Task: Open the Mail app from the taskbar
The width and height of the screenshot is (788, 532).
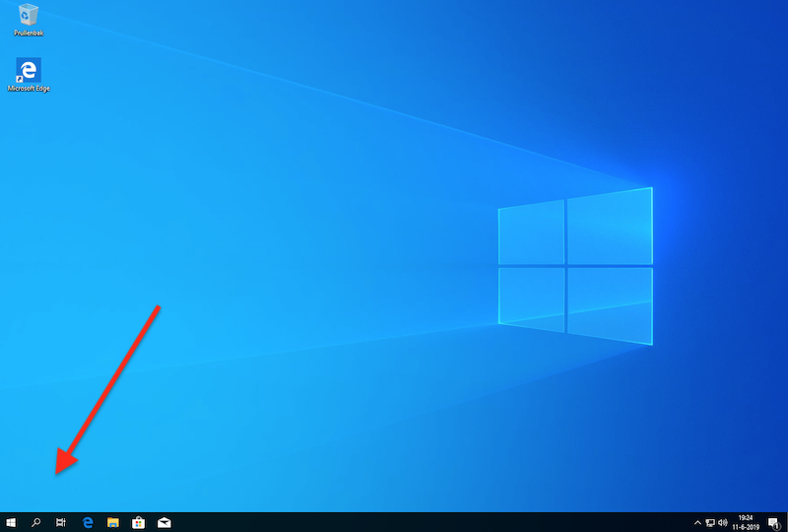Action: (164, 522)
